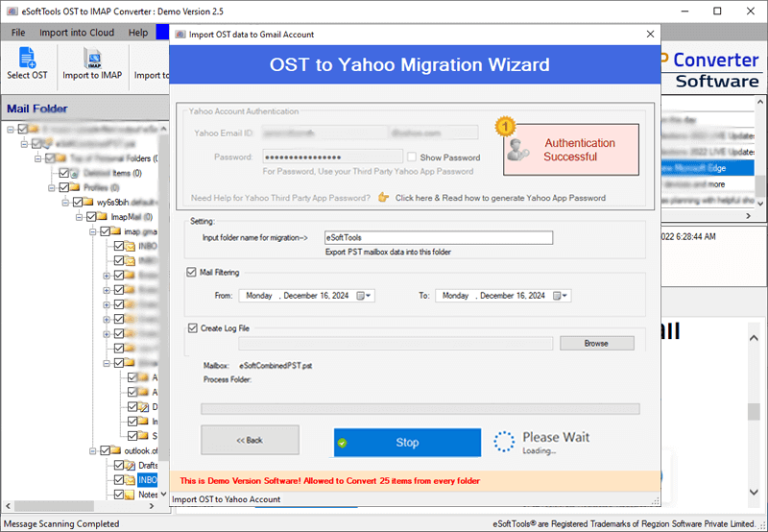Image resolution: width=768 pixels, height=532 pixels.
Task: Click the Notes folder icon in tree
Action: pos(130,495)
